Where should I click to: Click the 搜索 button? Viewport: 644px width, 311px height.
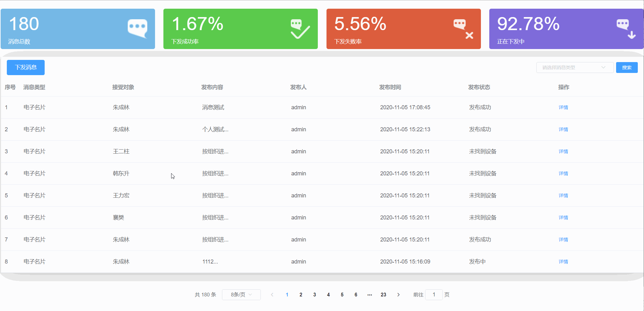tap(627, 67)
